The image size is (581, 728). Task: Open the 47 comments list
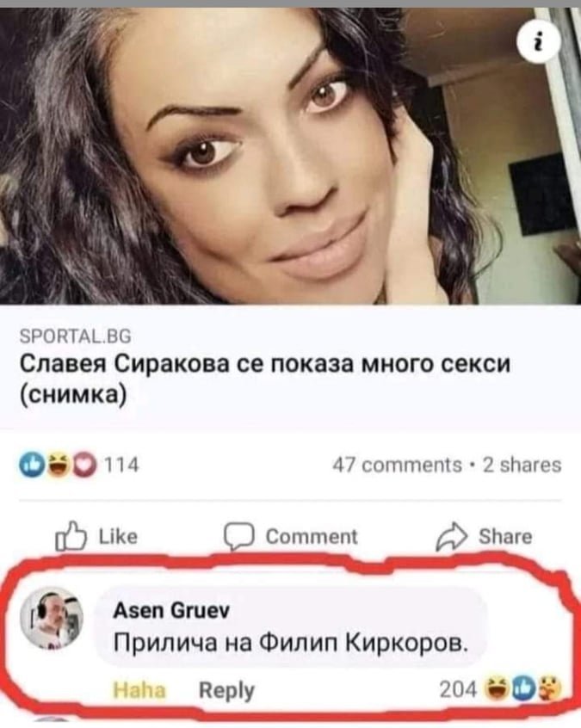397,465
